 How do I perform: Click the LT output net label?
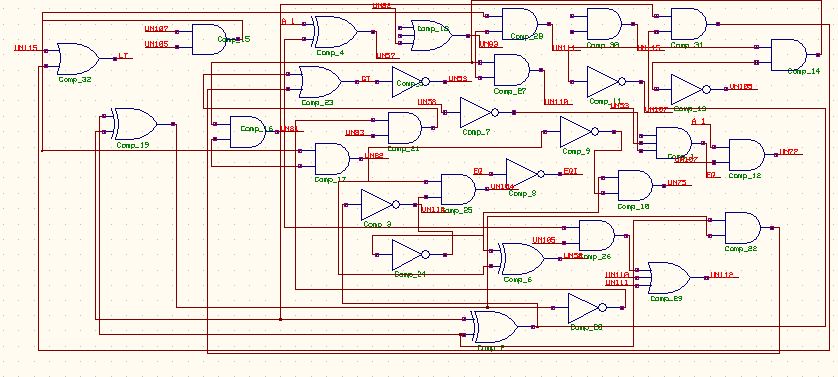click(x=123, y=56)
